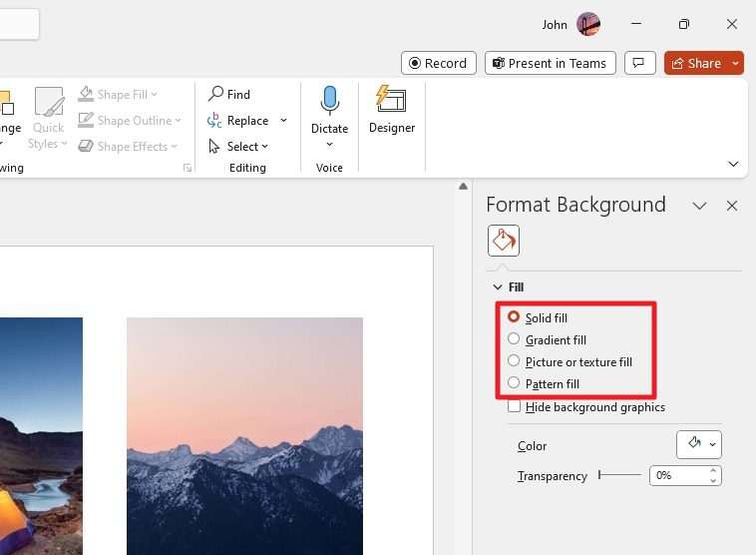The width and height of the screenshot is (756, 555).
Task: Open Quick Styles gallery
Action: (x=48, y=118)
